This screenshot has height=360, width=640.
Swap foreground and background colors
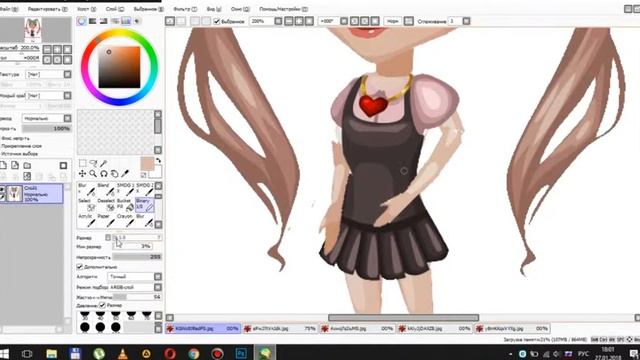pos(158,160)
